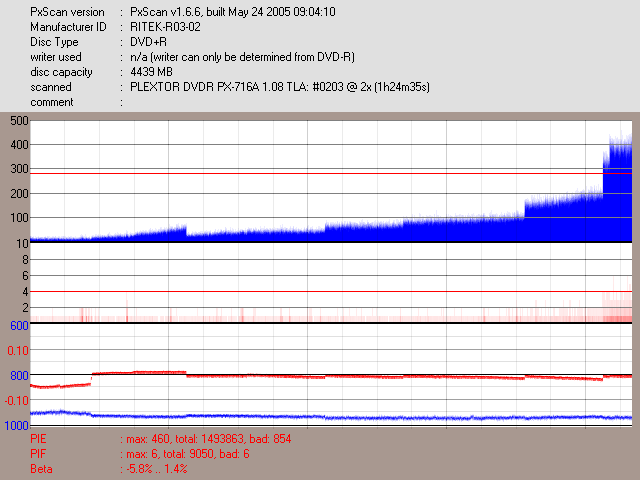Select the comment label
The height and width of the screenshot is (480, 640).
[52, 102]
